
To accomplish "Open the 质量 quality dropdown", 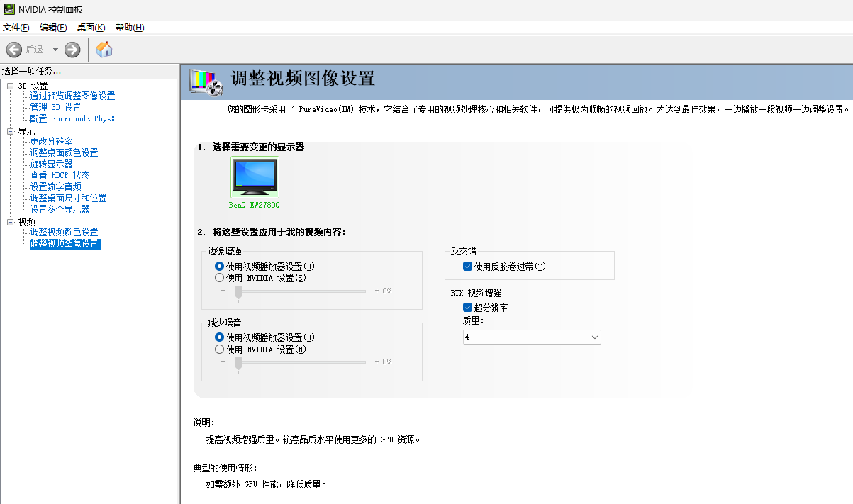I will coord(532,337).
